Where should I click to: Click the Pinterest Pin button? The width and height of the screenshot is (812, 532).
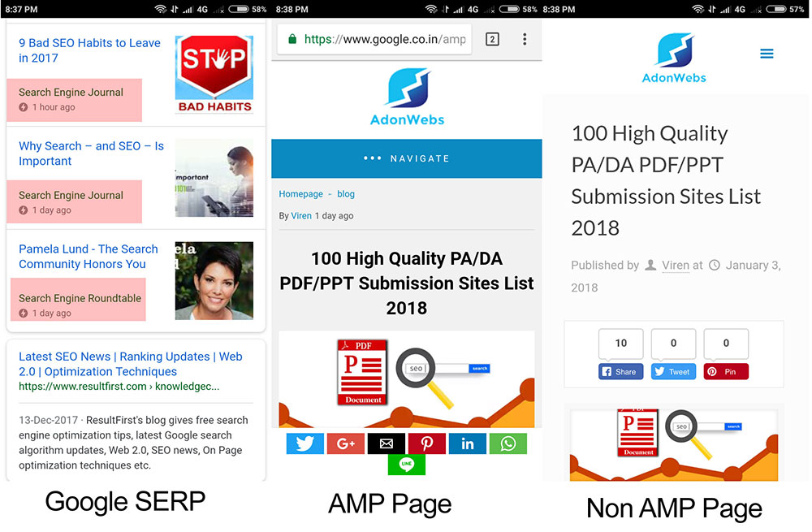coord(725,371)
